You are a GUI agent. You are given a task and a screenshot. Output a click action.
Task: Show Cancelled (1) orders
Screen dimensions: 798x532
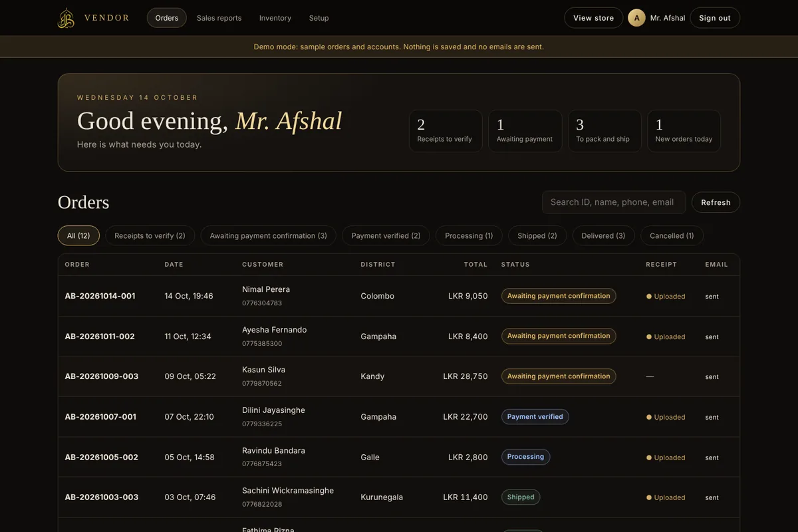[x=672, y=235]
